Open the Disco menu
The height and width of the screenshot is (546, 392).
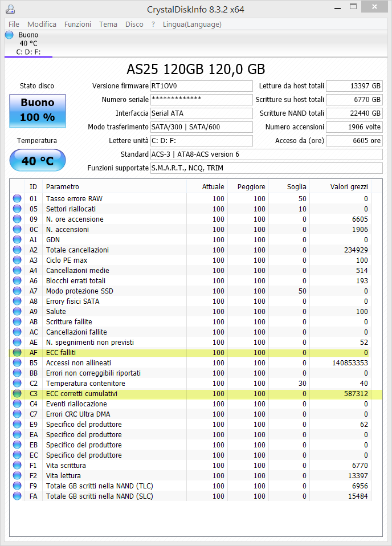click(134, 24)
